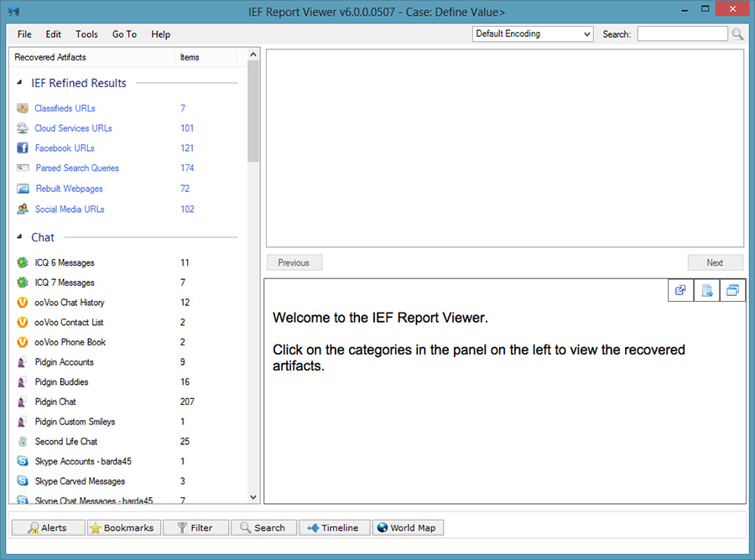The image size is (755, 560).
Task: Select the Second Life Chat row label
Action: [66, 441]
